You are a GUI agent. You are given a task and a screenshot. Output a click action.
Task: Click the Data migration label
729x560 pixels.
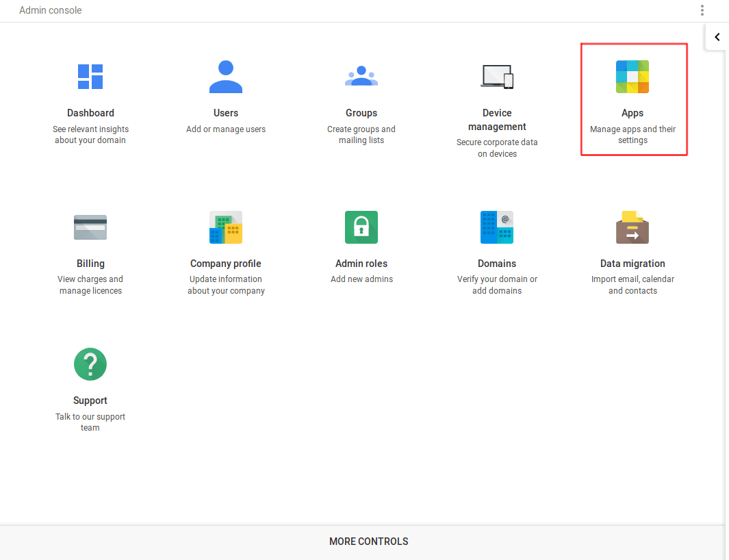click(632, 264)
